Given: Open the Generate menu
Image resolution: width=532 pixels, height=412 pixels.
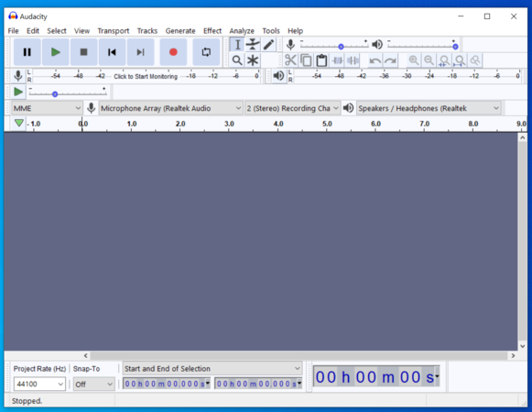Looking at the screenshot, I should click(180, 31).
